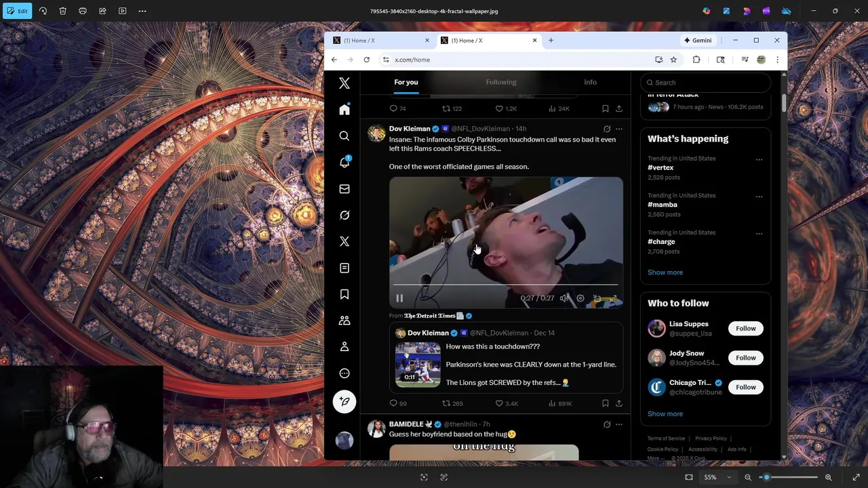Select the Following tab
The image size is (868, 488).
[x=501, y=82]
